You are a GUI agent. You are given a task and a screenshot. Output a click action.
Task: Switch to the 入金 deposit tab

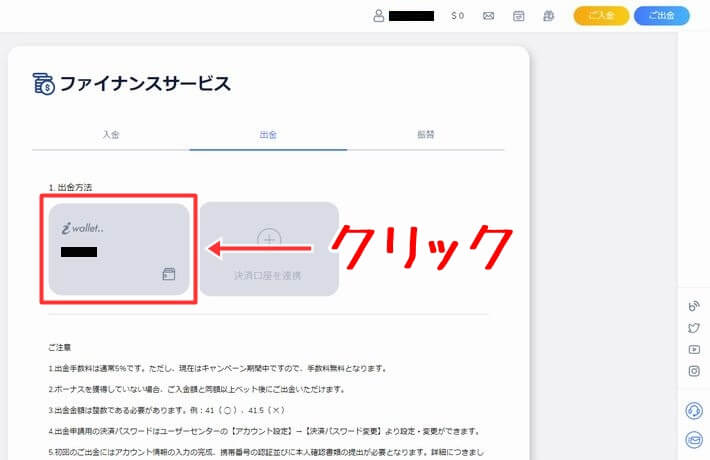pyautogui.click(x=111, y=134)
